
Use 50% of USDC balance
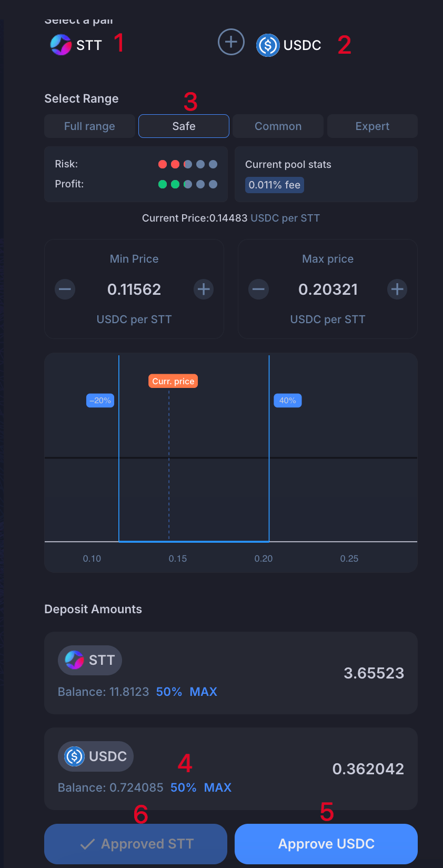[183, 787]
